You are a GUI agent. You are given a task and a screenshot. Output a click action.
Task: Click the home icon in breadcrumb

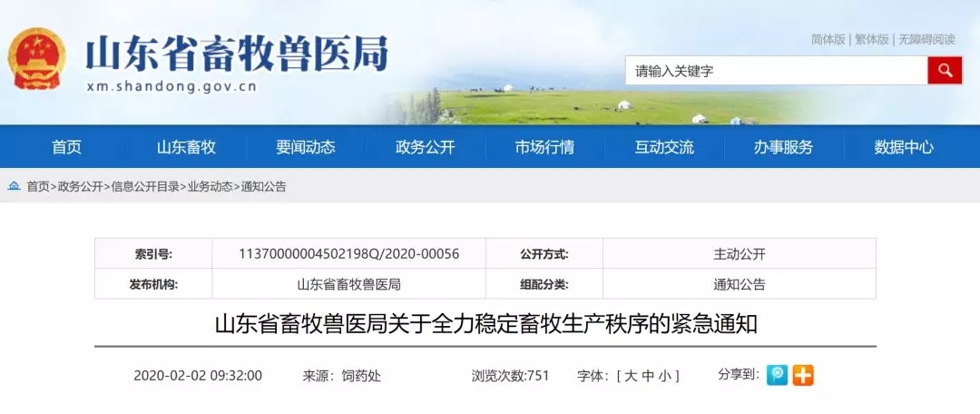(14, 186)
